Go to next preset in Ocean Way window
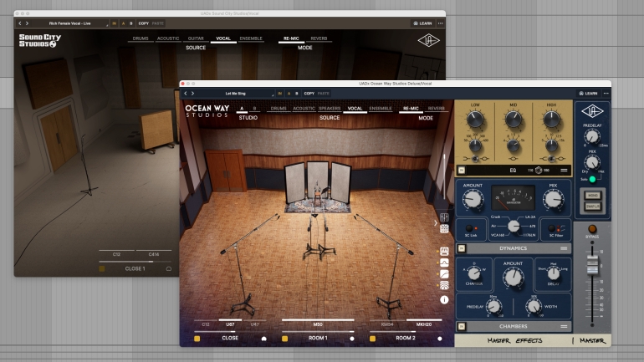Image resolution: width=644 pixels, height=362 pixels. pos(192,94)
